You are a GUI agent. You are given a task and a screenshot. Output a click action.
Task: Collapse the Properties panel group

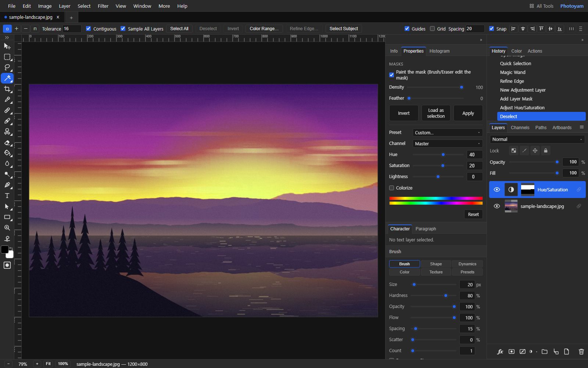click(x=481, y=40)
